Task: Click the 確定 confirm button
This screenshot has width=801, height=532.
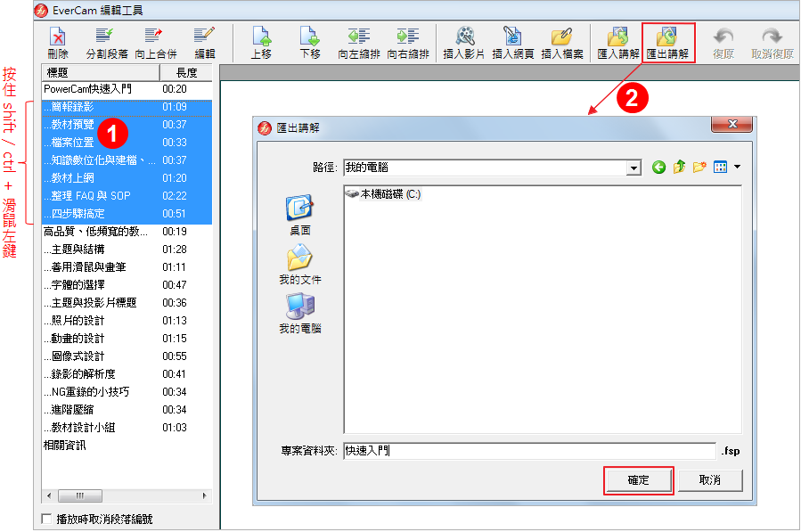Action: pyautogui.click(x=638, y=480)
